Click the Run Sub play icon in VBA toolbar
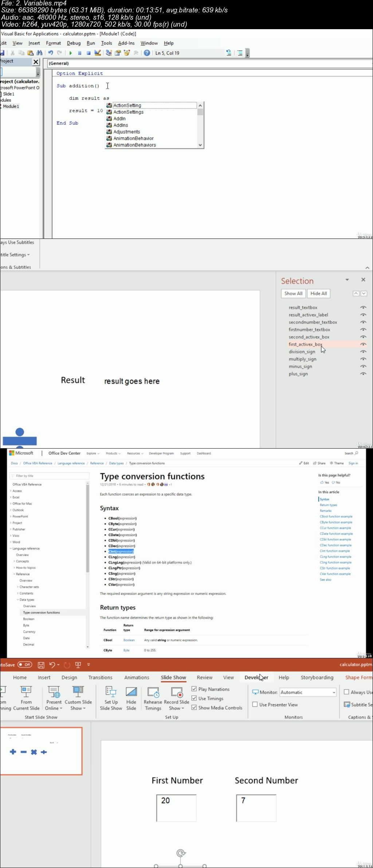This screenshot has height=868, width=373. (71, 53)
